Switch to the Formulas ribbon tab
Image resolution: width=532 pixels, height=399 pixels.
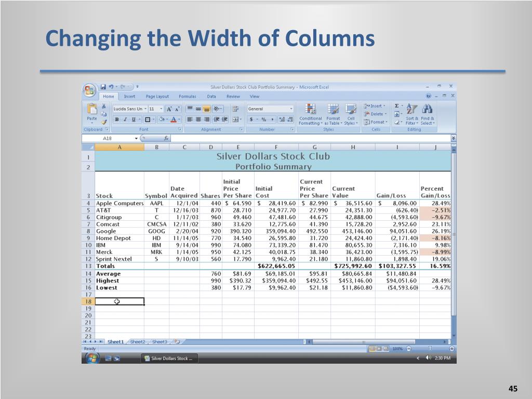[187, 96]
